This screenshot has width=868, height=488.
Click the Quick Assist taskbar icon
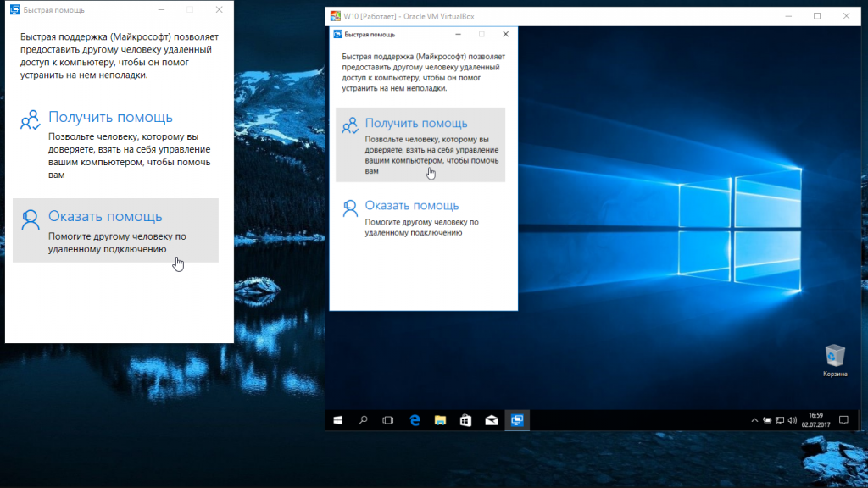point(516,420)
